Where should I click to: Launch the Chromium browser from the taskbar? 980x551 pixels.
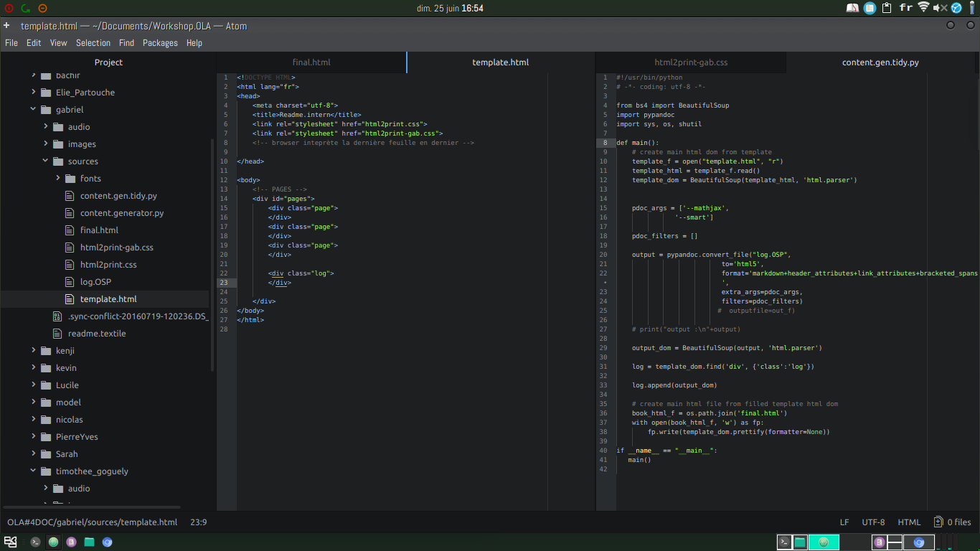tap(107, 542)
